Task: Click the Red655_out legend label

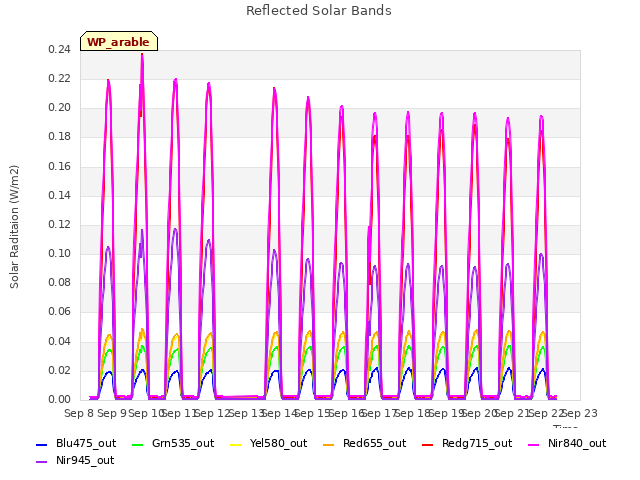Action: (x=374, y=443)
